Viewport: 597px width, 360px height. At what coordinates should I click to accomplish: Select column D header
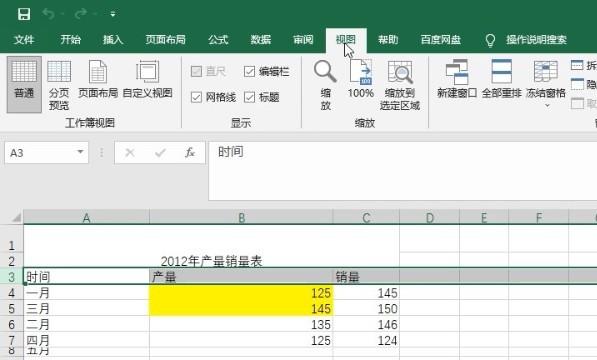[x=429, y=217]
